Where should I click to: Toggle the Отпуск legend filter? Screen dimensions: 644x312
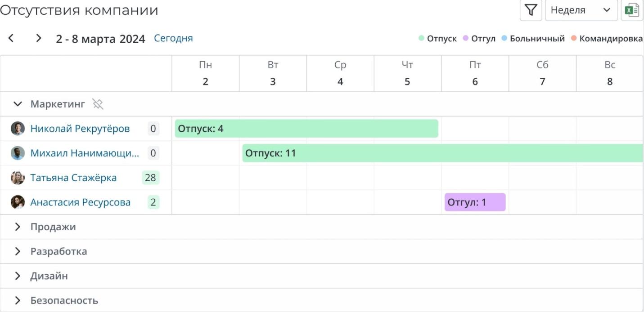pyautogui.click(x=437, y=39)
